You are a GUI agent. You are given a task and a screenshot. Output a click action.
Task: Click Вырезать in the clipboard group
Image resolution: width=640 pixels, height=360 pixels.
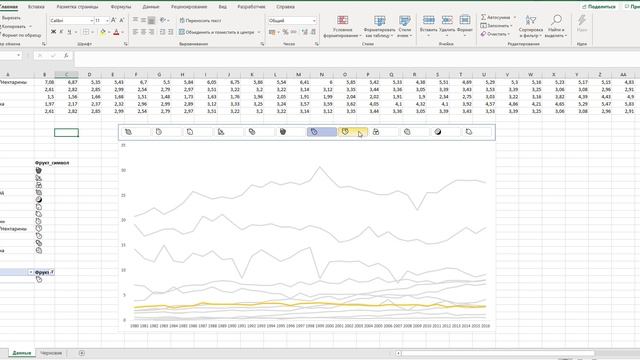pyautogui.click(x=11, y=18)
